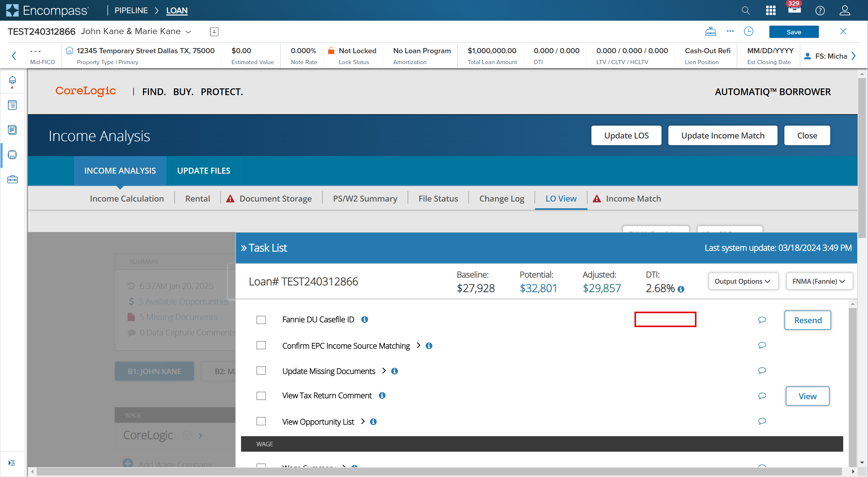Open the Income Calculation sub-tab
The height and width of the screenshot is (477, 868).
(127, 198)
